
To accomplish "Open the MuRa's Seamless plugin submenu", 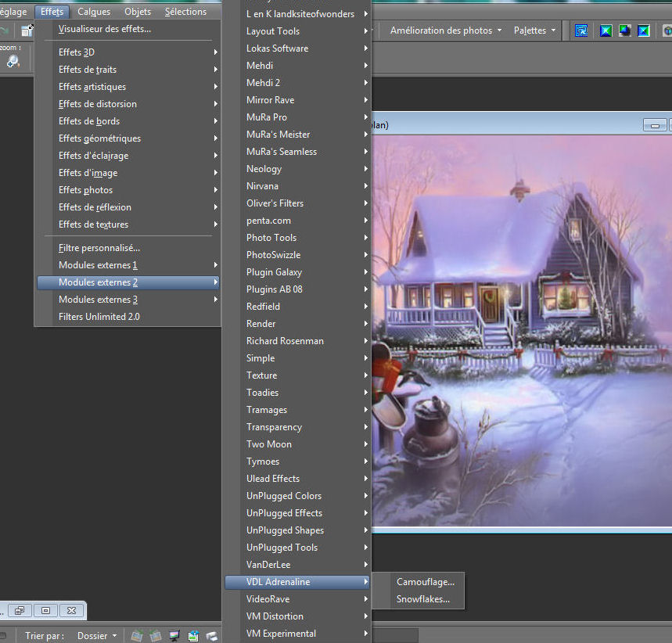I will (x=297, y=151).
